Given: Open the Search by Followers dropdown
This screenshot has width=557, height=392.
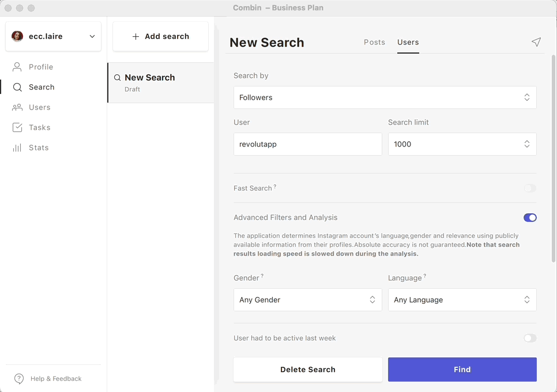Looking at the screenshot, I should (385, 97).
